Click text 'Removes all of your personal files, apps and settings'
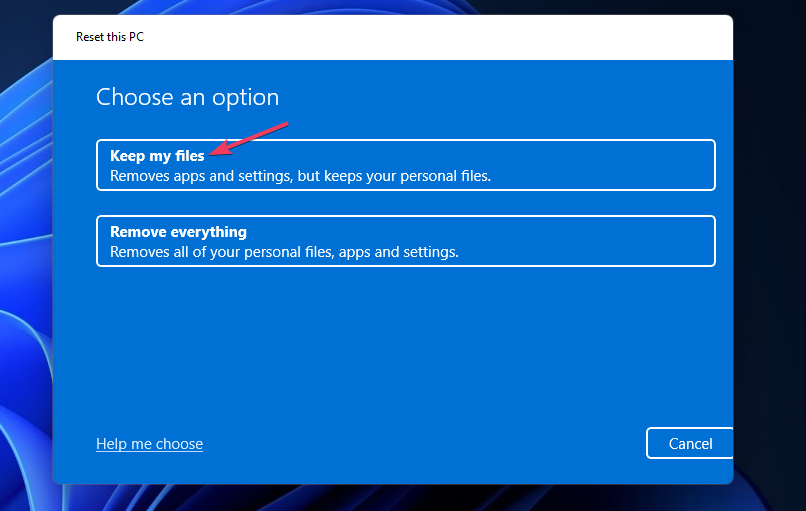 pyautogui.click(x=284, y=252)
